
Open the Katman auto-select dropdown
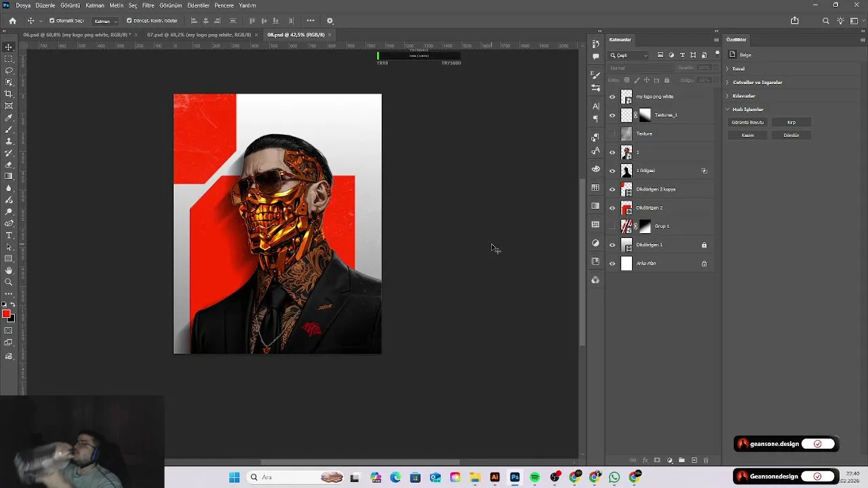(105, 21)
